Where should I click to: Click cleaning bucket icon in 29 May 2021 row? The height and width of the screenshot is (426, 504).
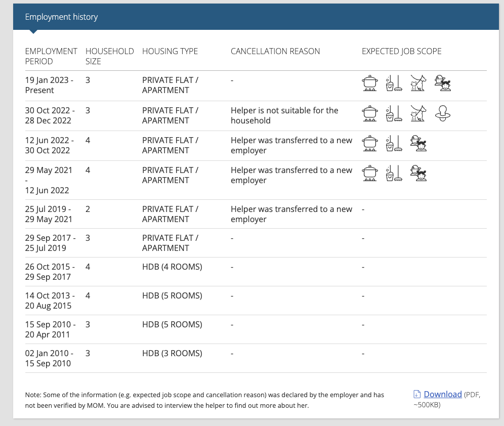(394, 173)
